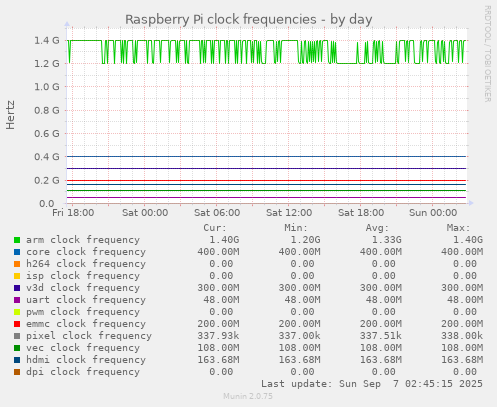Click the 'core clock frequency' legend label

[86, 252]
